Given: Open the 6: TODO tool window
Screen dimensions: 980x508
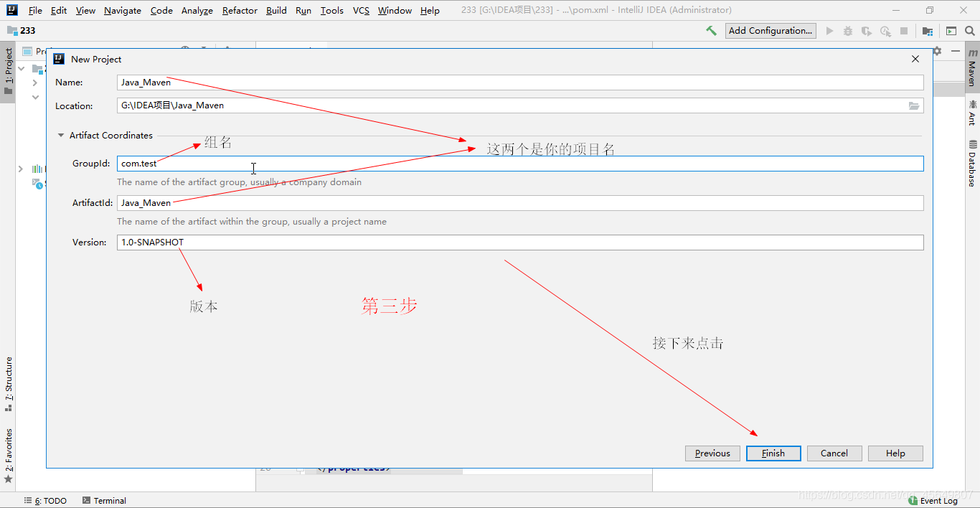Looking at the screenshot, I should point(45,501).
